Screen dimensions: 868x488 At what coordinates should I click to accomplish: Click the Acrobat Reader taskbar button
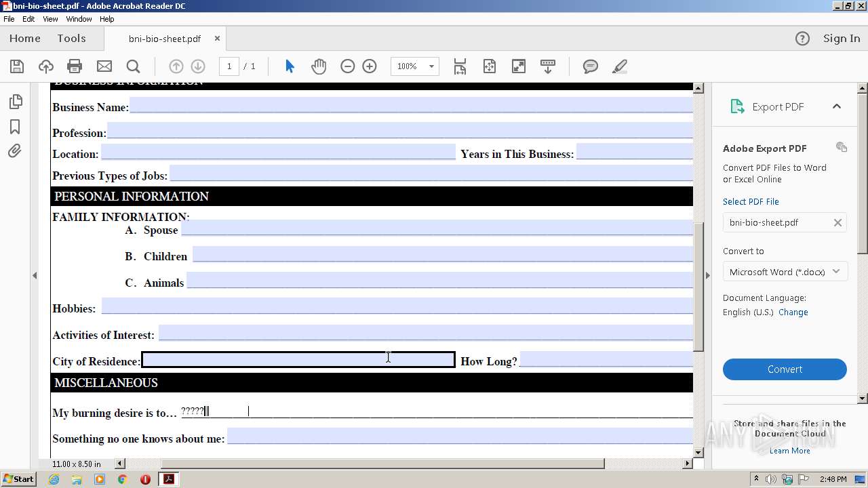click(x=169, y=479)
